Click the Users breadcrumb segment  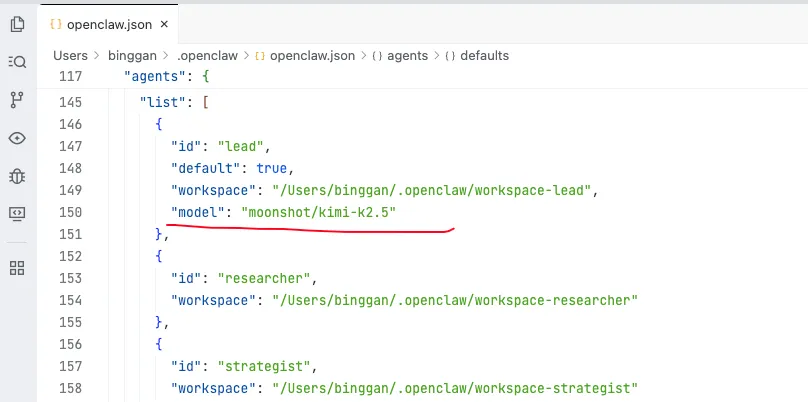70,55
